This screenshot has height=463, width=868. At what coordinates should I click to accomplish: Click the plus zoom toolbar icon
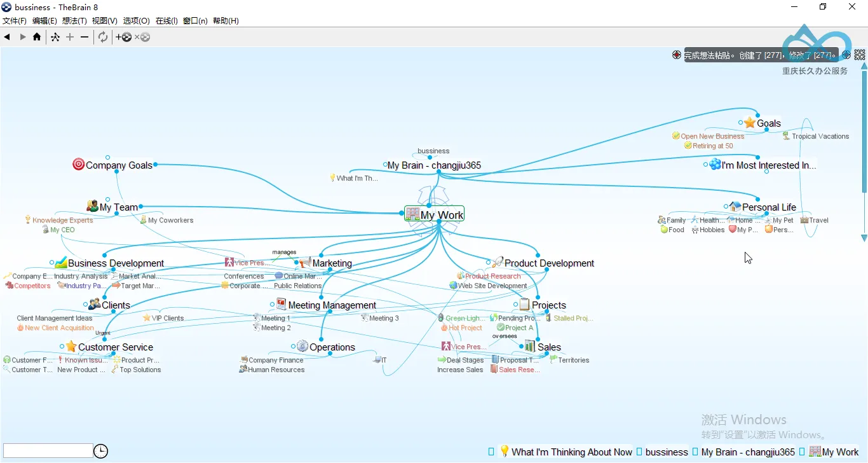coord(70,38)
